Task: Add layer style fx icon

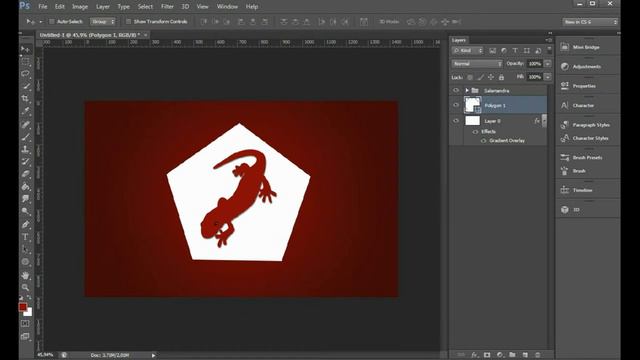Action: coord(474,355)
